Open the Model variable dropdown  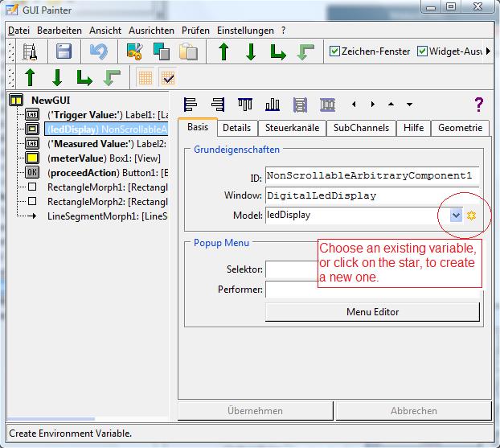[x=456, y=216]
